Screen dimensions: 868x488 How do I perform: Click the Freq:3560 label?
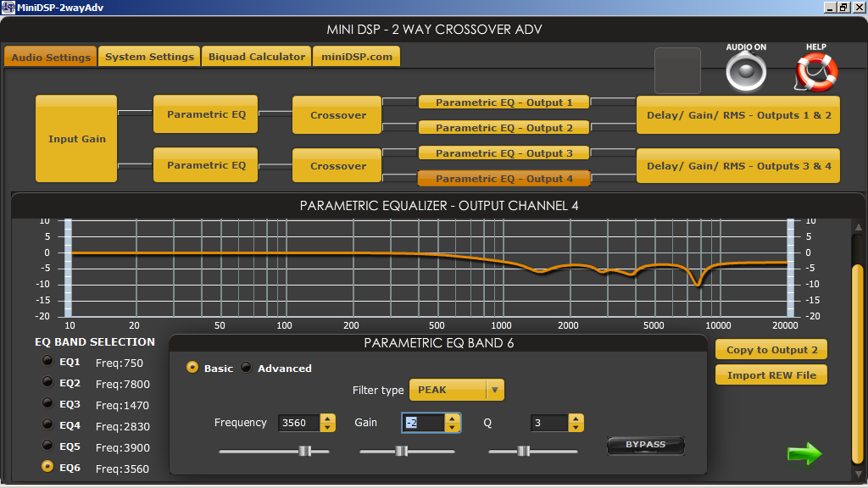click(122, 469)
